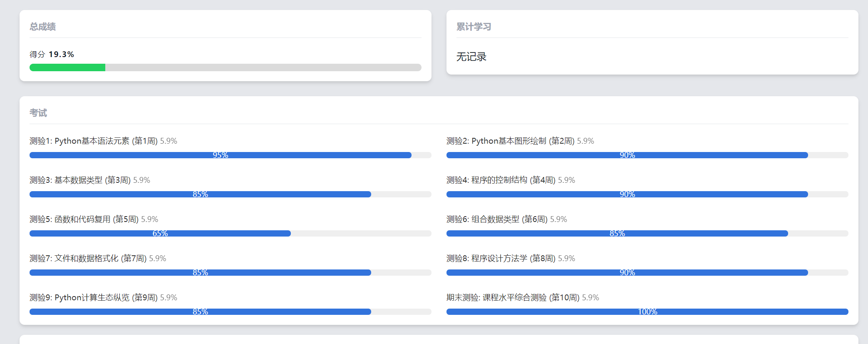Open 测验2: Python基本图形绘制 title

coord(511,141)
